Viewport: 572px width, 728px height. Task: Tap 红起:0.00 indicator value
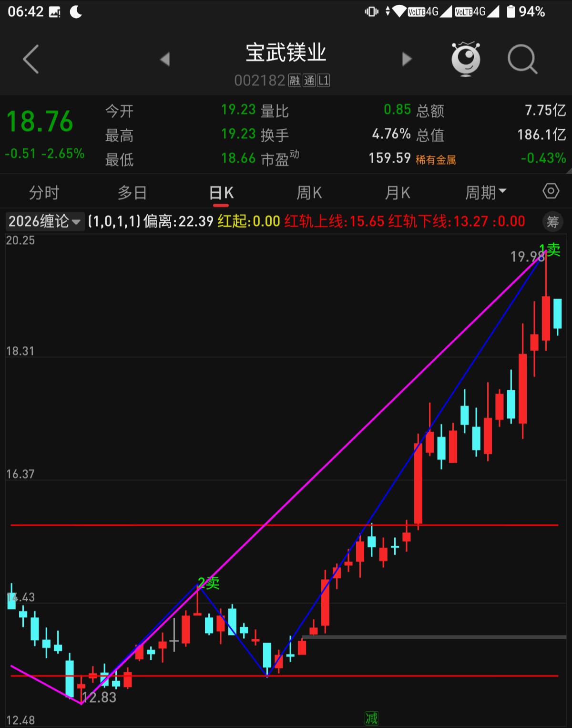249,221
